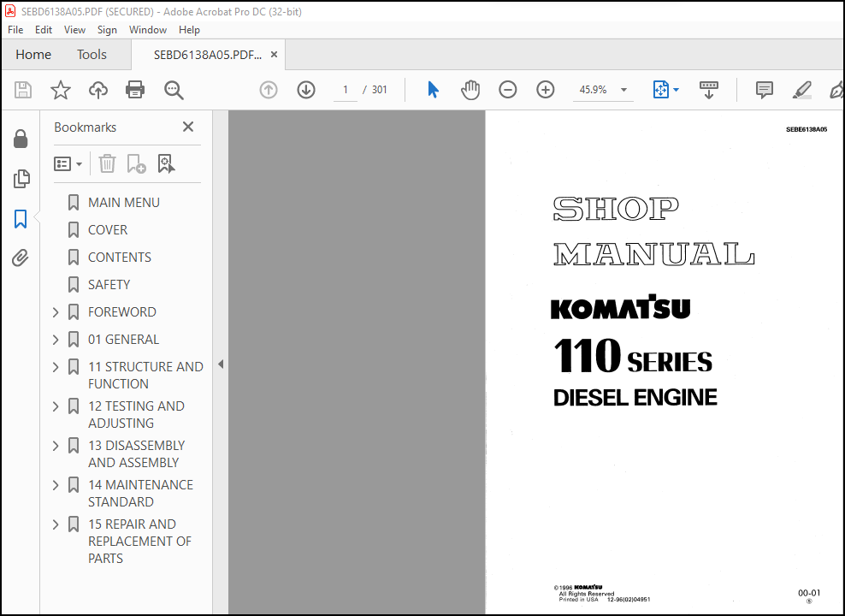
Task: Select the 14 MAINTENANCE STANDARD text
Action: 140,494
